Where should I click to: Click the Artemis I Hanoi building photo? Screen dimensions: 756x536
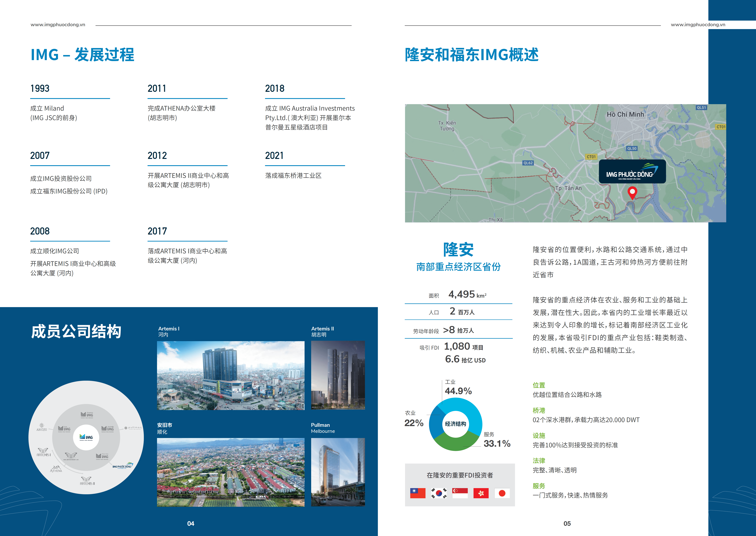231,376
